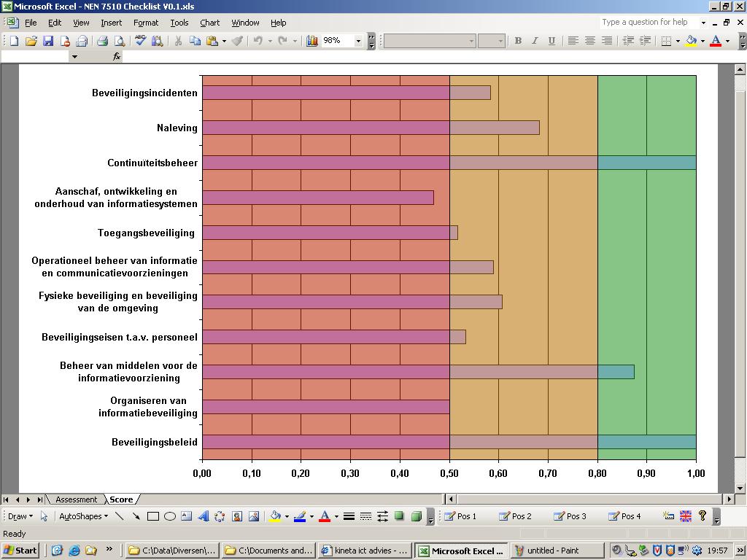The height and width of the screenshot is (560, 747).
Task: Insert a picture from file
Action: pos(253,516)
